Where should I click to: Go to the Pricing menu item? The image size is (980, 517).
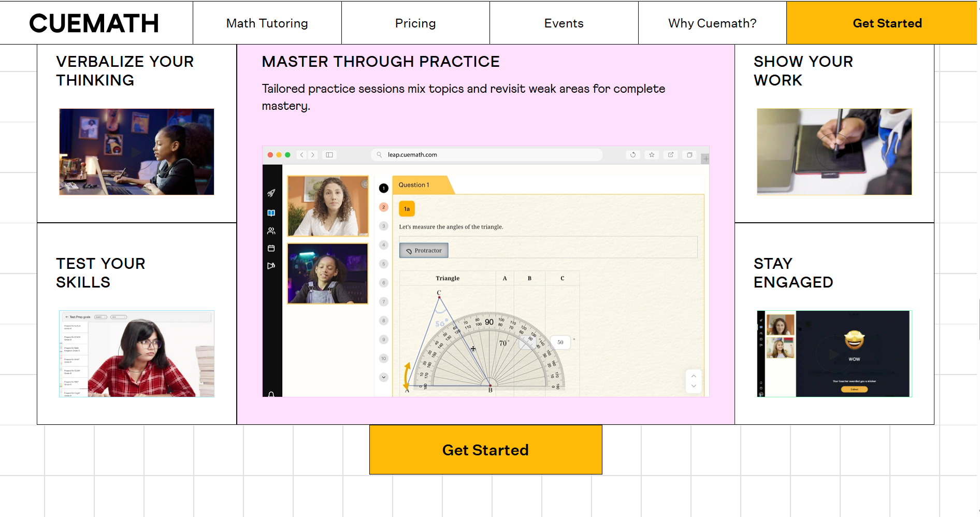(415, 23)
